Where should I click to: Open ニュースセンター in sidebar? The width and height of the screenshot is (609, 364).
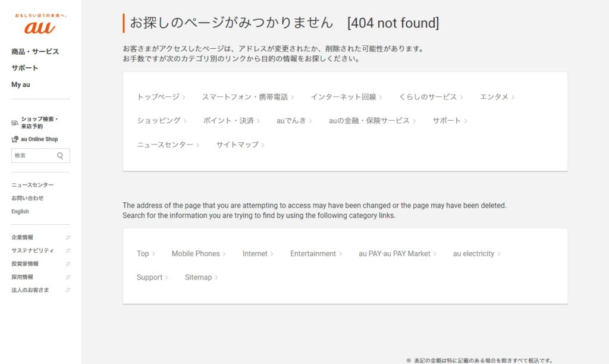tap(32, 185)
